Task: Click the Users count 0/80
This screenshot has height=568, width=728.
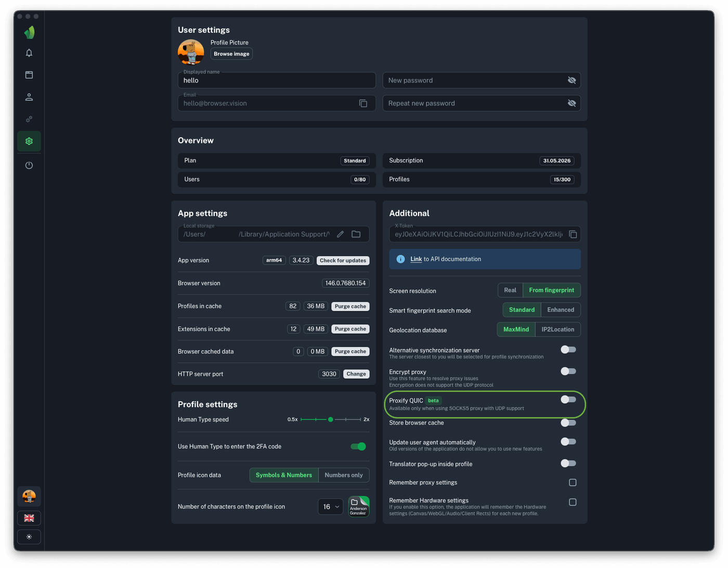Action: point(360,180)
